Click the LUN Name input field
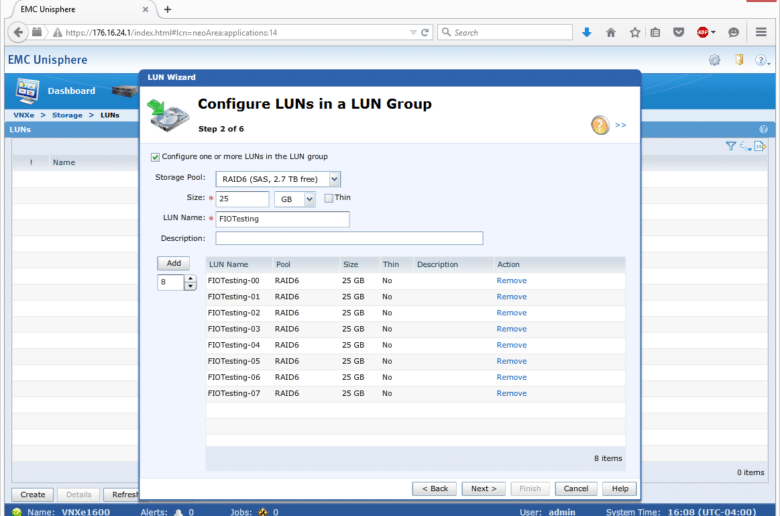The image size is (780, 516). [x=283, y=219]
